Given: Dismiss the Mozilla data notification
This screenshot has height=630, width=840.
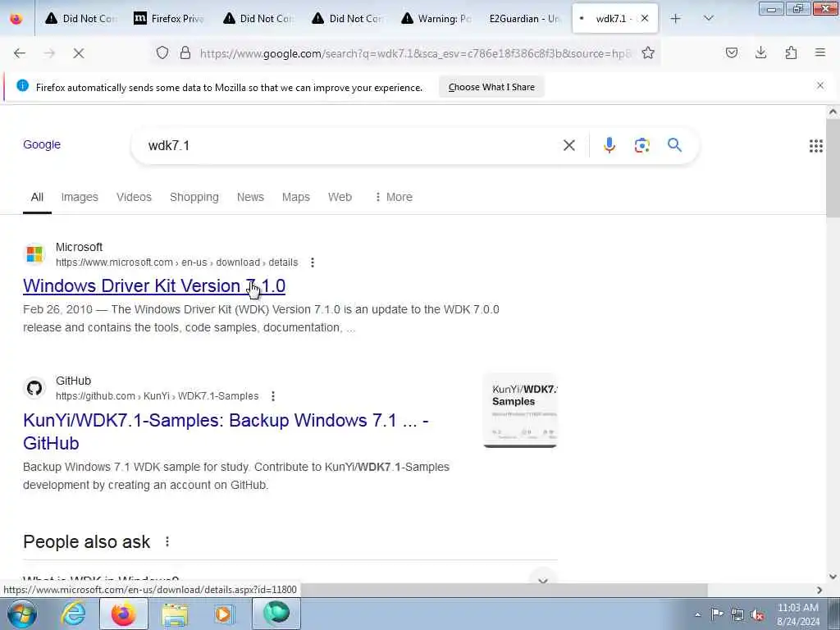Looking at the screenshot, I should point(820,85).
